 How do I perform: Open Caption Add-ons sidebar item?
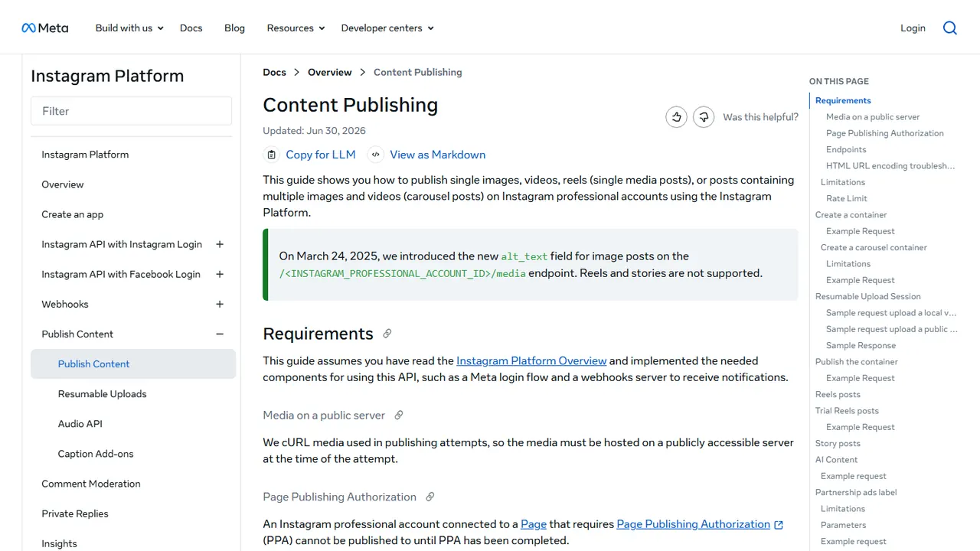coord(96,454)
